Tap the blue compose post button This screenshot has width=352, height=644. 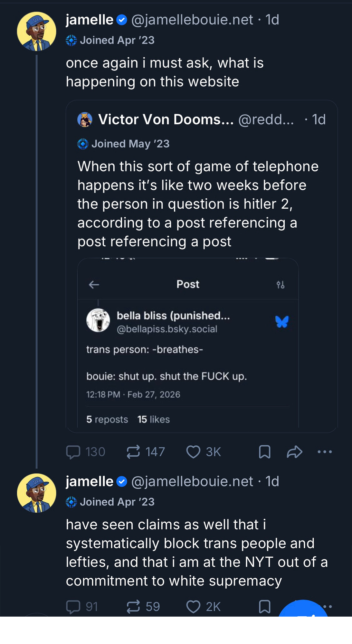coord(303,610)
